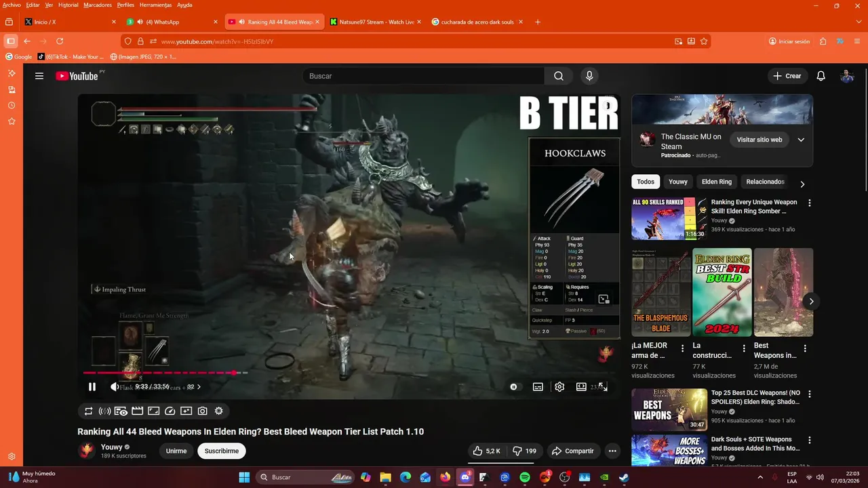868x488 pixels.
Task: Open Top 25 Best DLC Weapons video title
Action: pos(755,397)
